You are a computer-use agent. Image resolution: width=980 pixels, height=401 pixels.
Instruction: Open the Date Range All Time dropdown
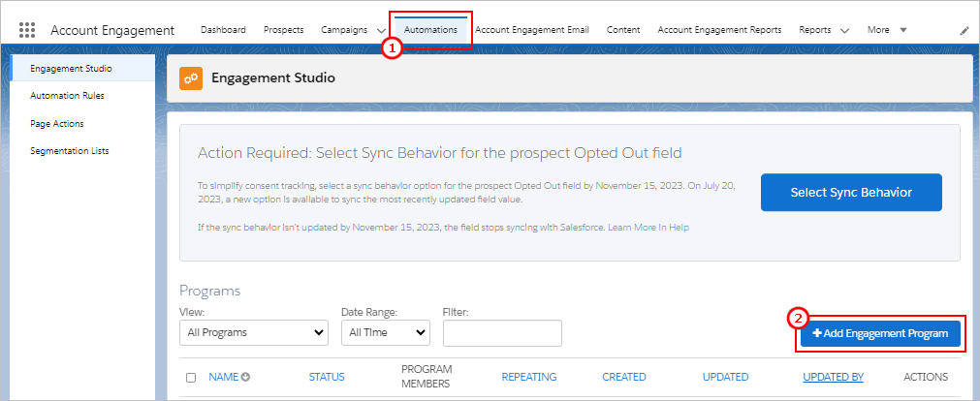pos(386,333)
